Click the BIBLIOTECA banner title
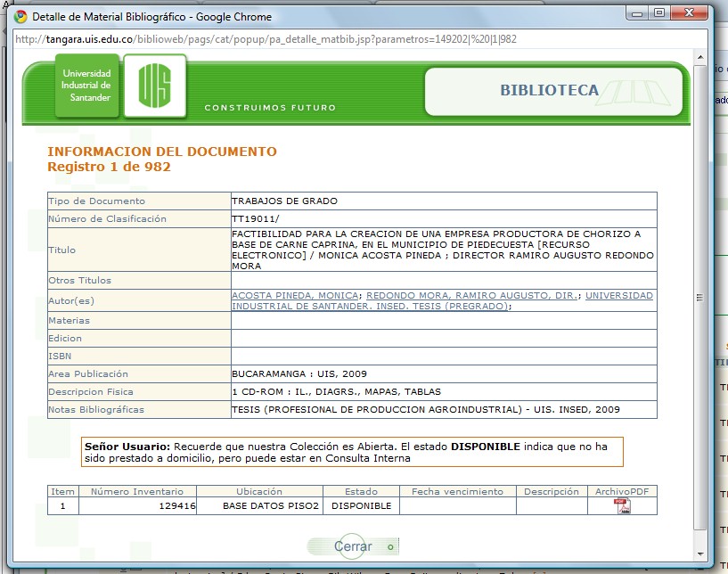728x574 pixels. (x=549, y=90)
